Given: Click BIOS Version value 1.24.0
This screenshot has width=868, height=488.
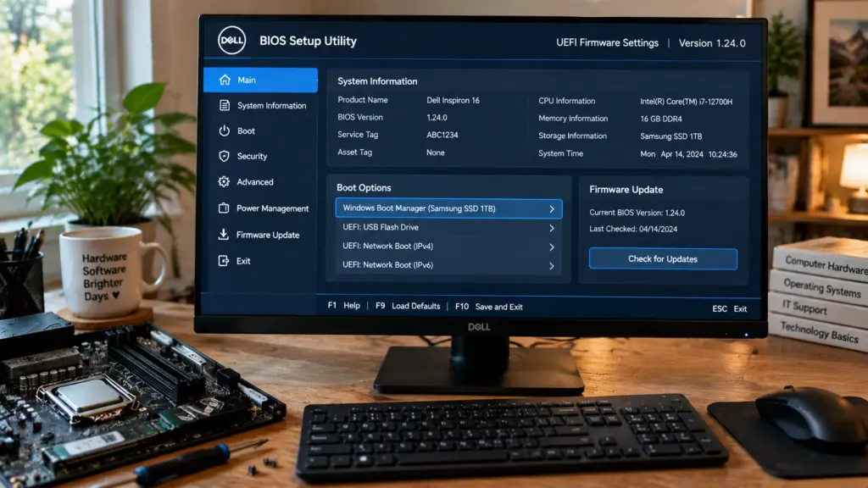Looking at the screenshot, I should pos(437,117).
